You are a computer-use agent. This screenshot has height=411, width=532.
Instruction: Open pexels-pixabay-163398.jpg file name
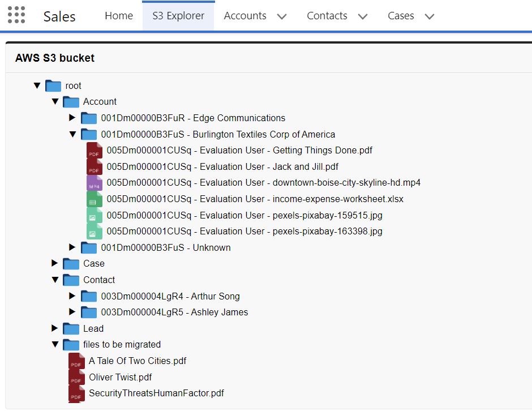(244, 231)
